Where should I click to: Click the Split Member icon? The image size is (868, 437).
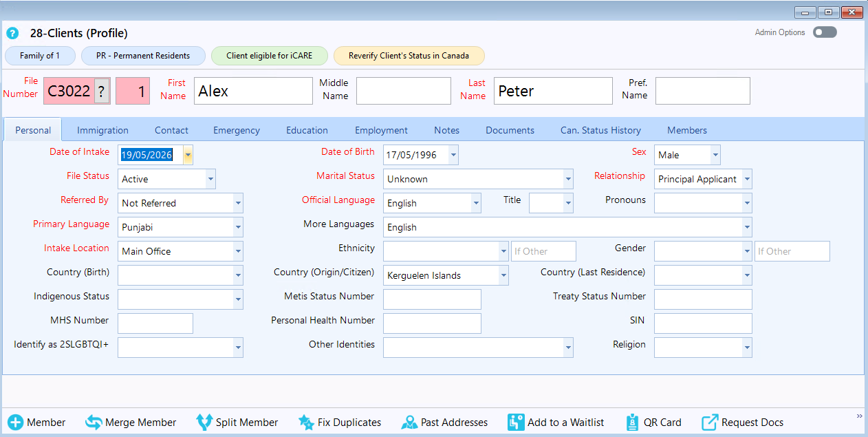[x=204, y=423]
